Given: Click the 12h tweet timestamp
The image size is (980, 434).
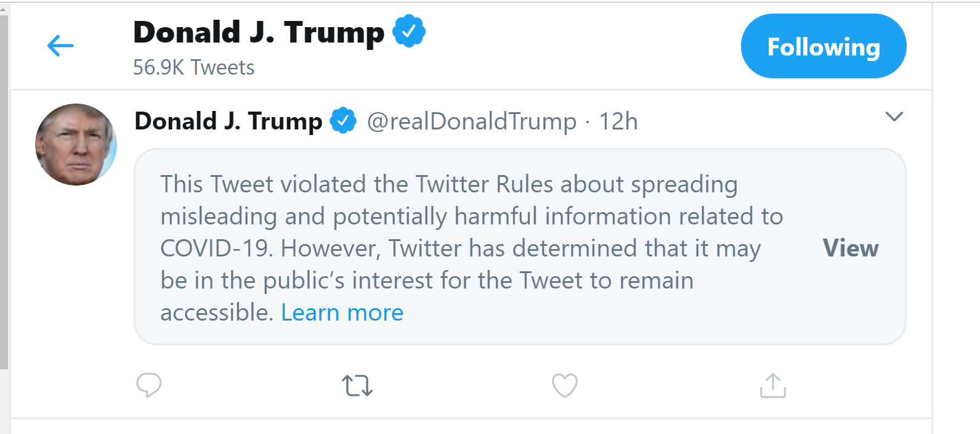Looking at the screenshot, I should [618, 121].
